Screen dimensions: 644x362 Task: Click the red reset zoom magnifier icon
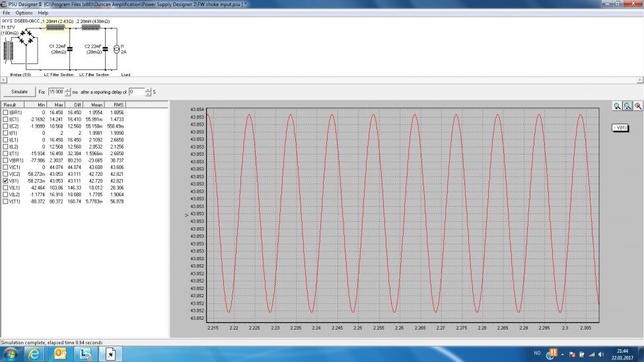tap(638, 106)
